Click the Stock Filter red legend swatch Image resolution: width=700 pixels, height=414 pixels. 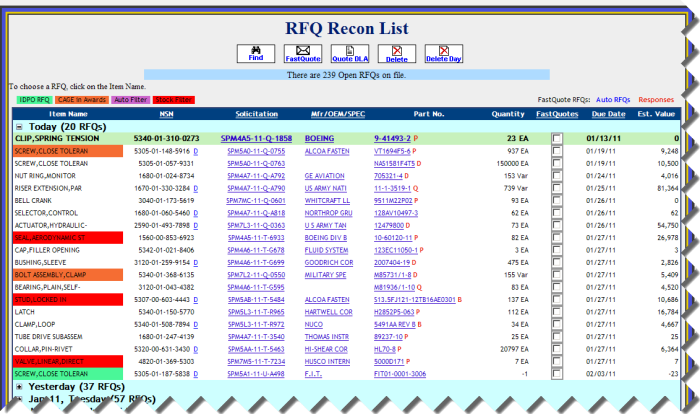174,100
